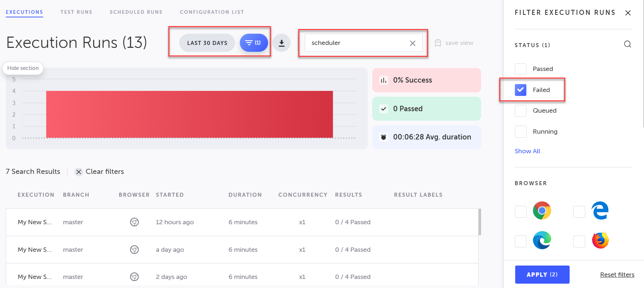The height and width of the screenshot is (288, 644).
Task: Uncheck the Failed status checkbox
Action: [521, 90]
